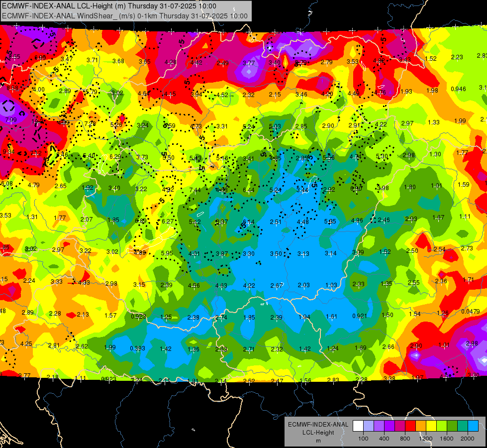This screenshot has height=448, width=487.
Task: Click the wind shear value 2.03
Action: coord(304,285)
